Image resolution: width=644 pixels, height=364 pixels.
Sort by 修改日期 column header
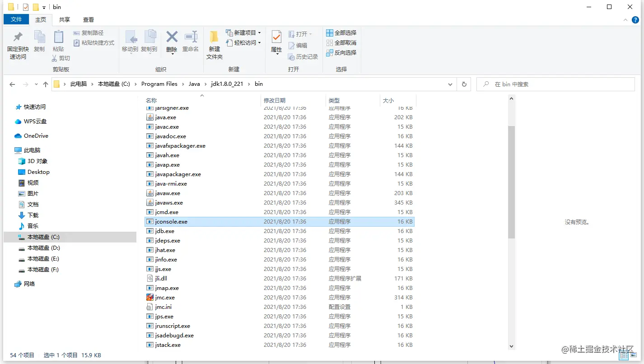pyautogui.click(x=275, y=100)
